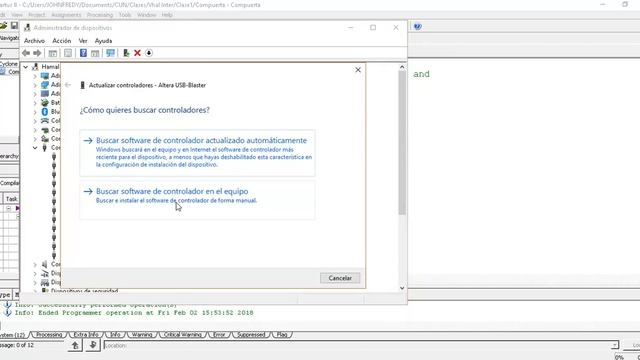
Task: Click the speaker icon category in device tree
Action: coord(45,264)
